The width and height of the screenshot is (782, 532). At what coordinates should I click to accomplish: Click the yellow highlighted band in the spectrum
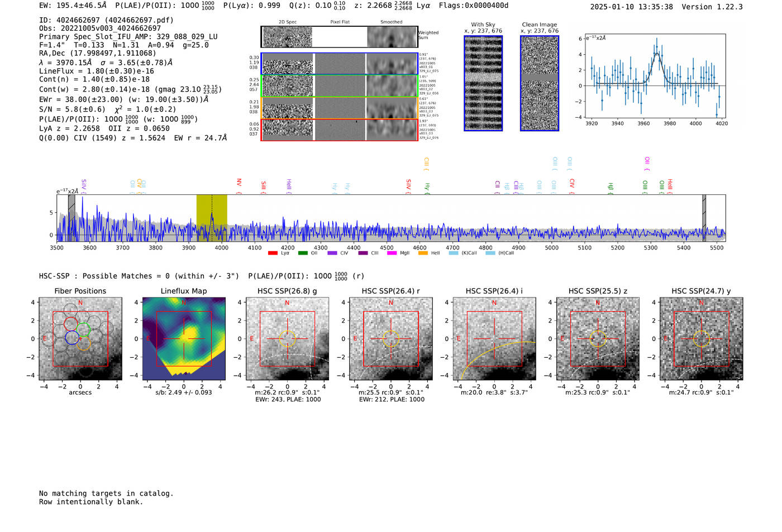click(212, 218)
